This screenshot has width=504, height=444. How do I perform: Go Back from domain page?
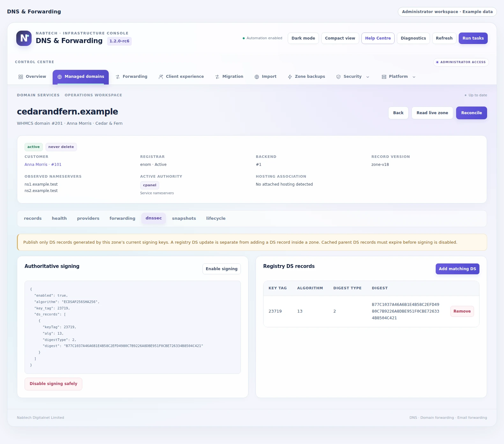tap(398, 113)
